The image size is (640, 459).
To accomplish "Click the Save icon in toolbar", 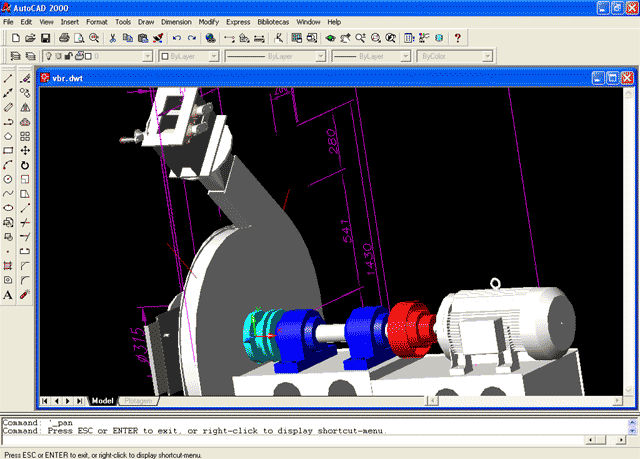I will [45, 38].
